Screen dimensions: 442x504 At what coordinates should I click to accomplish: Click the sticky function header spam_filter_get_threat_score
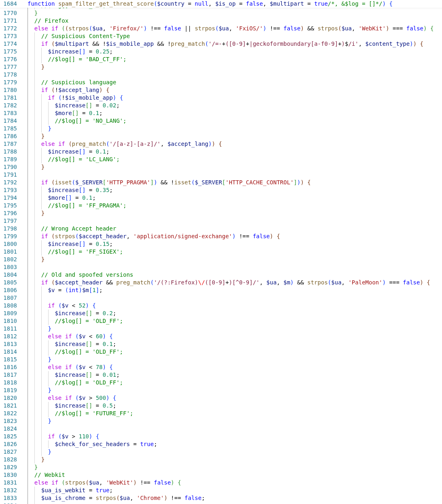(210, 4)
